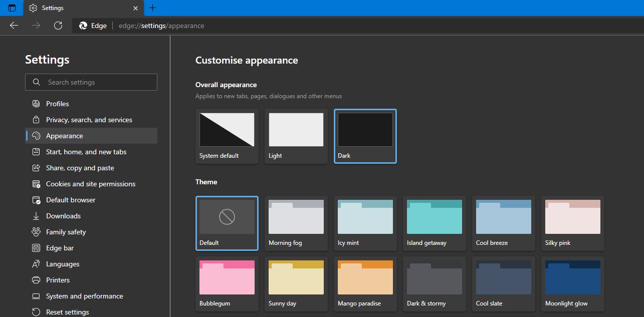The height and width of the screenshot is (317, 644).
Task: Pick the Moonlight glow theme
Action: click(572, 283)
